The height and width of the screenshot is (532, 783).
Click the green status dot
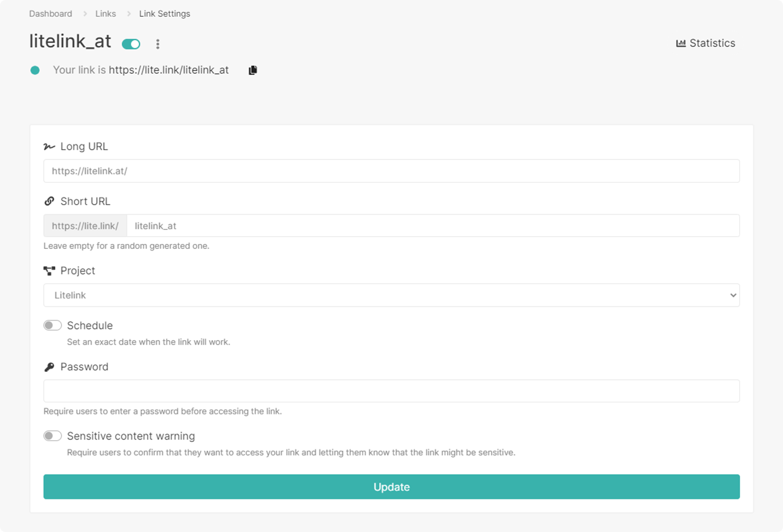(35, 70)
